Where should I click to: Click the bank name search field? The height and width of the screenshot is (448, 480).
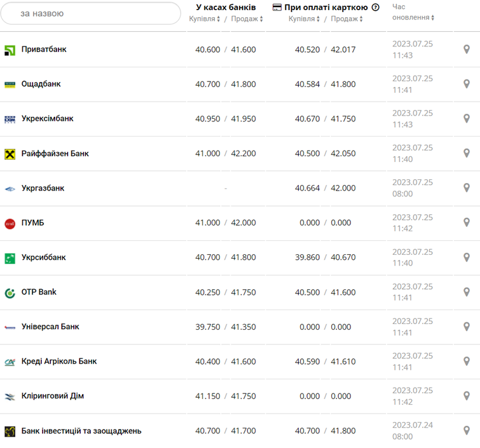click(x=91, y=13)
